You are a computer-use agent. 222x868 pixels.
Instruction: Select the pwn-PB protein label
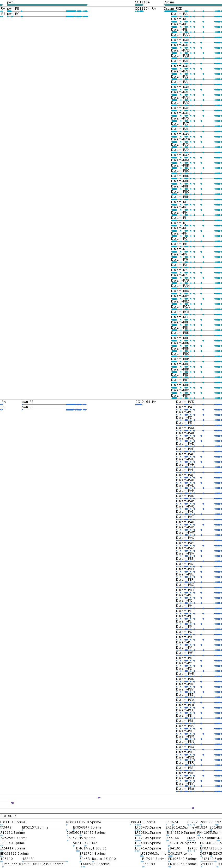pyautogui.click(x=28, y=402)
